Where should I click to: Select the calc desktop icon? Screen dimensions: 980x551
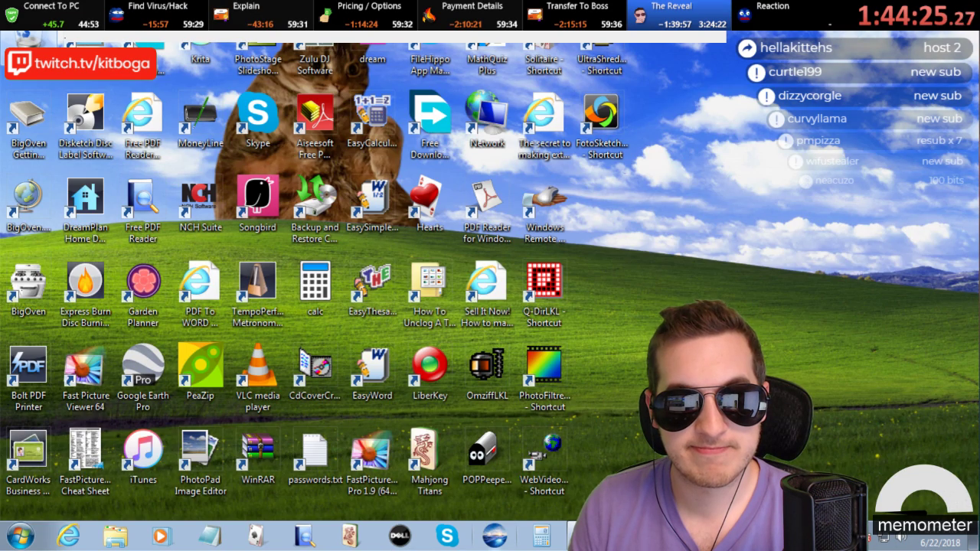[x=315, y=289]
